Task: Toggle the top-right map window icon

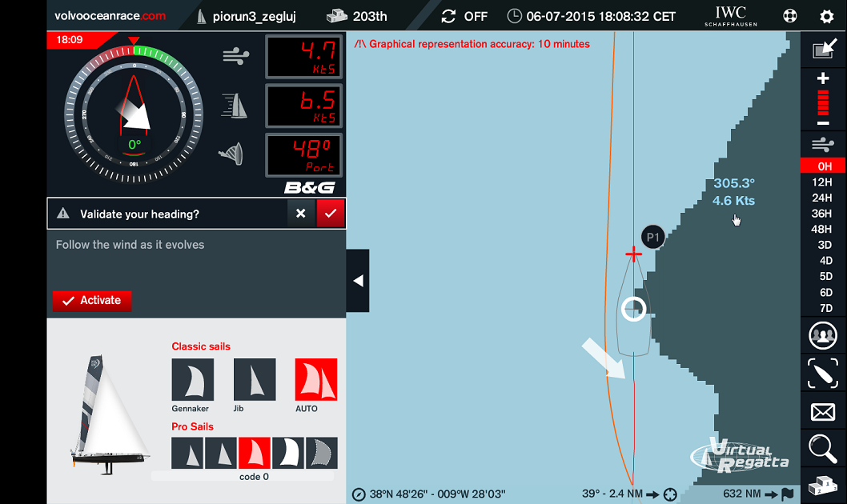Action: (823, 50)
